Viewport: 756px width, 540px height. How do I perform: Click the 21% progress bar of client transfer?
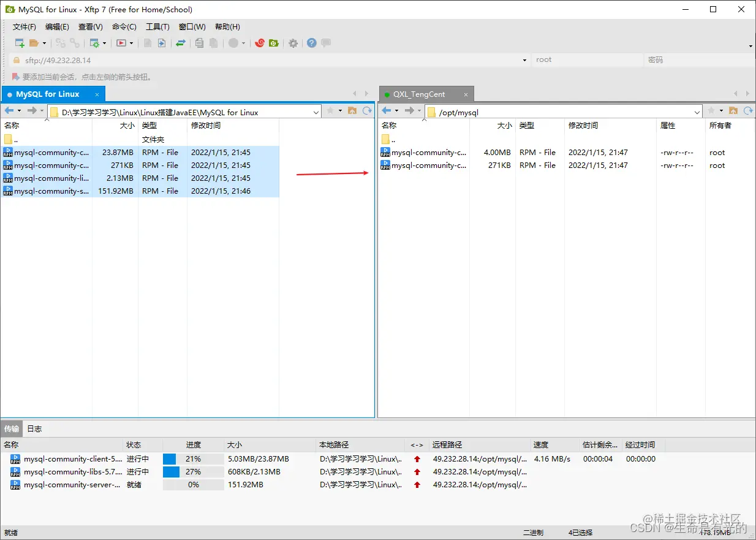tap(194, 458)
